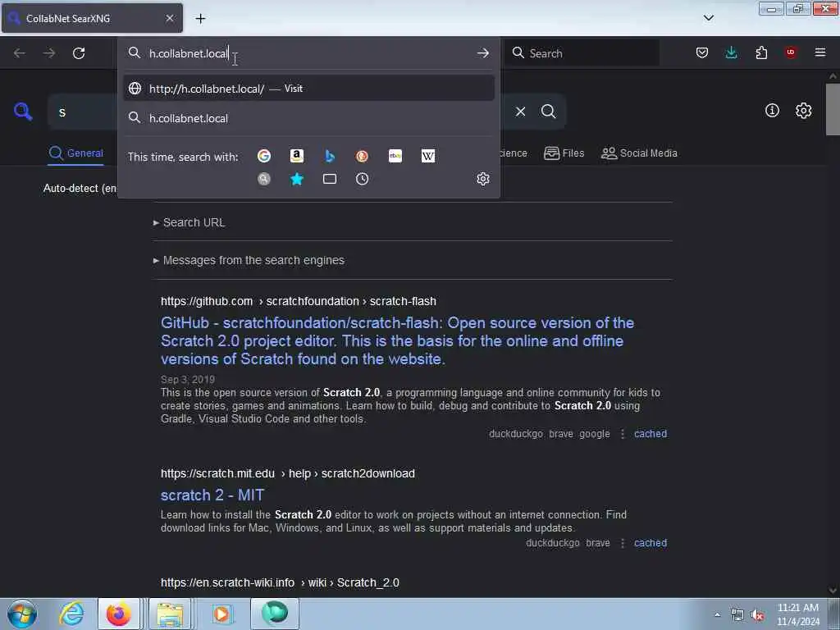840x630 pixels.
Task: Open the Pocket save icon
Action: tap(702, 52)
